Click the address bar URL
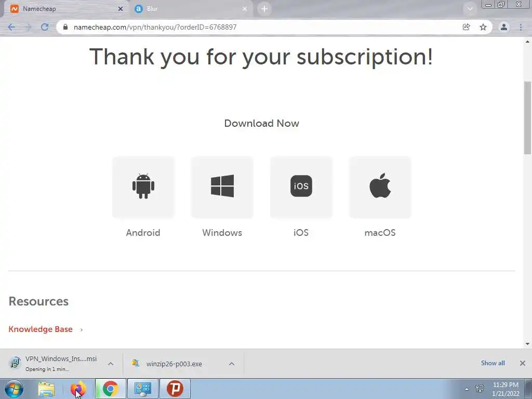Viewport: 532px width, 399px height. pos(155,27)
